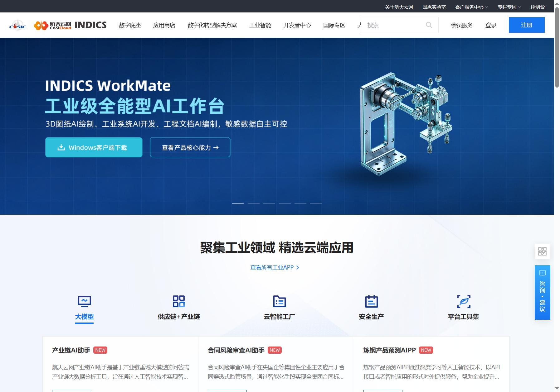The height and width of the screenshot is (392, 560).
Task: Click the CASIC logo icon
Action: pyautogui.click(x=17, y=25)
